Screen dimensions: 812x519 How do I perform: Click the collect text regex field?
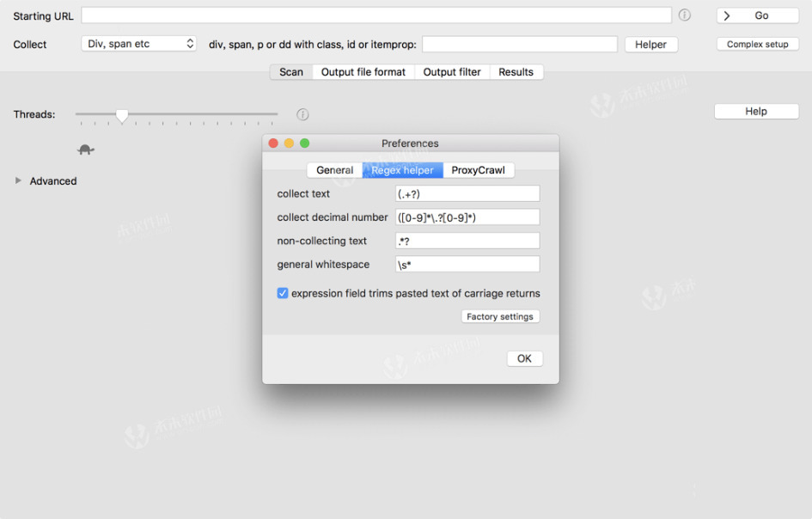pos(467,193)
